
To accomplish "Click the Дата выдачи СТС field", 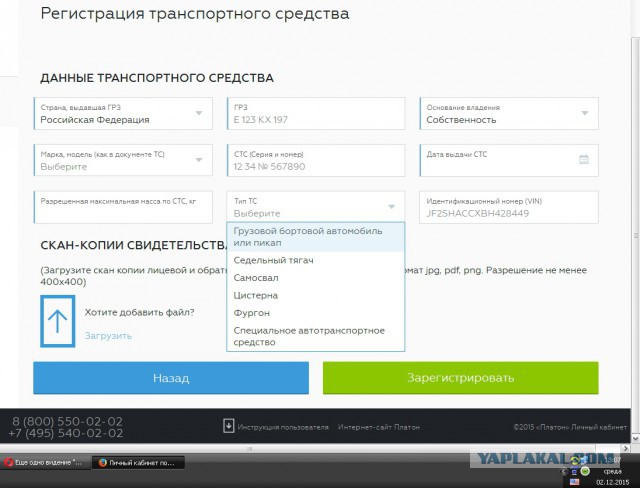I will coord(509,160).
